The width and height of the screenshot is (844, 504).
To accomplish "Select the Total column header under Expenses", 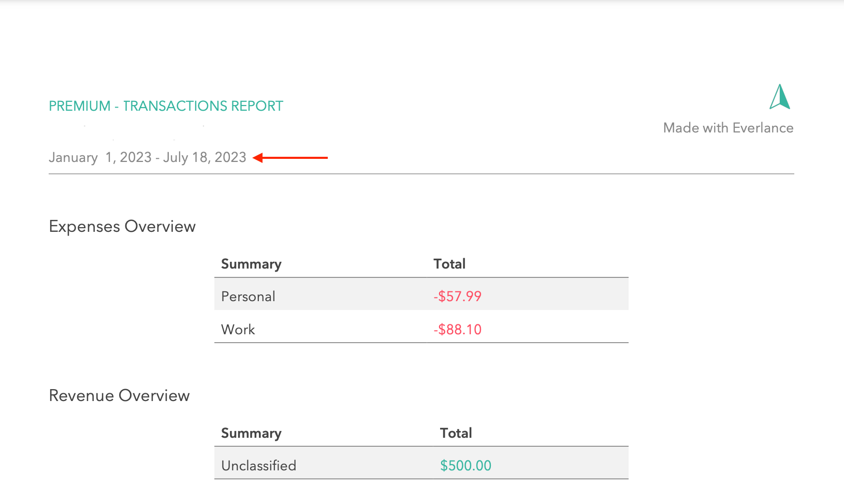I will pos(449,264).
